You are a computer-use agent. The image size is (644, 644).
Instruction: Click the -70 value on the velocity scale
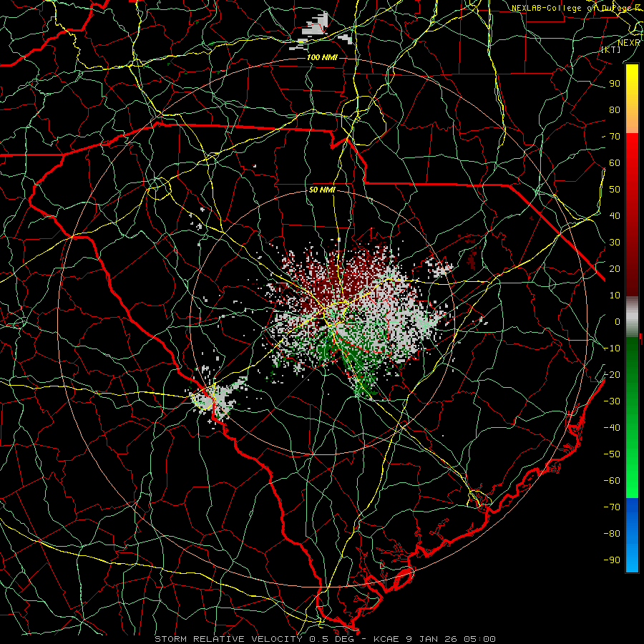[x=612, y=507]
